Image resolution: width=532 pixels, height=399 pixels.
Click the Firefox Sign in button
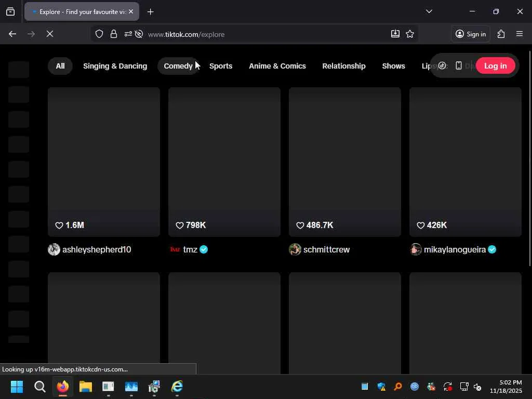coord(470,34)
